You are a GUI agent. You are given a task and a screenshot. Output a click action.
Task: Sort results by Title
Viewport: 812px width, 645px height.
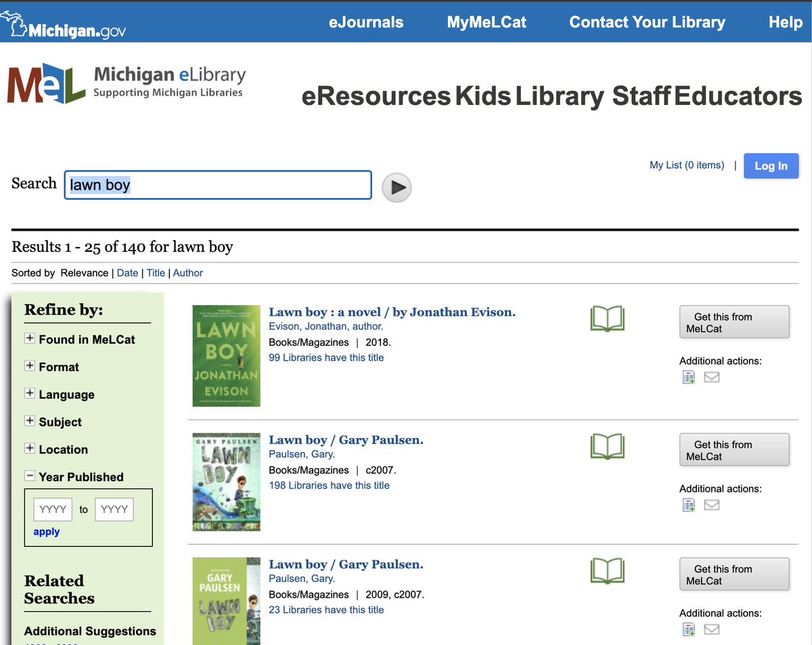tap(156, 273)
